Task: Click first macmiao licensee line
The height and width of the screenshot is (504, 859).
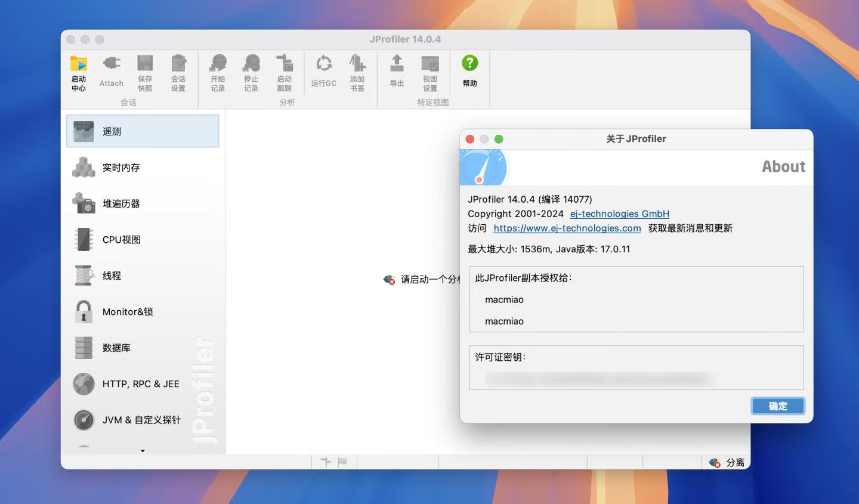Action: click(504, 299)
